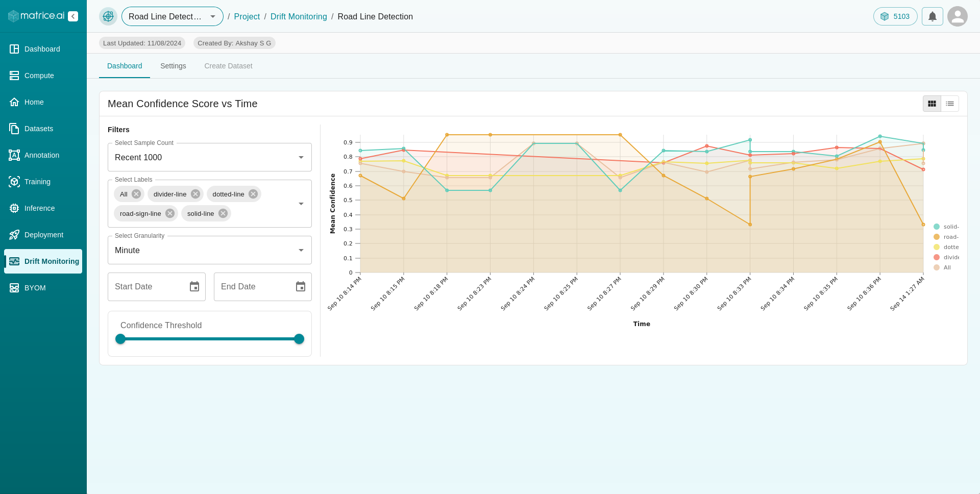Image resolution: width=980 pixels, height=494 pixels.
Task: Click the End Date input field
Action: (263, 287)
